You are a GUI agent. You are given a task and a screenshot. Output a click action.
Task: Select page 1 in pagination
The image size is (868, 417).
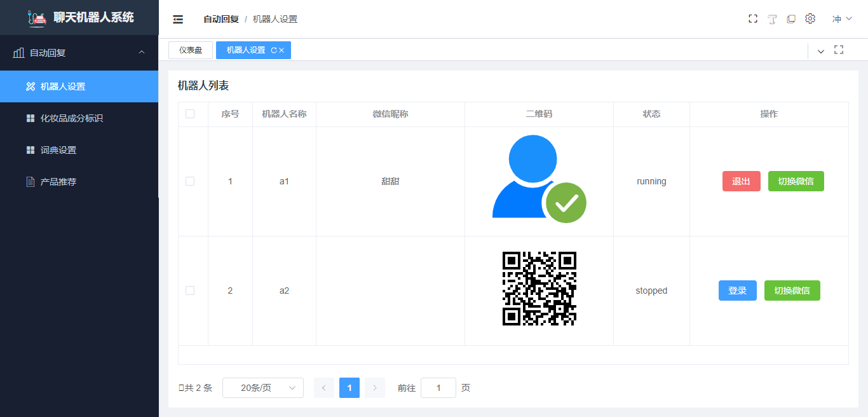tap(349, 388)
